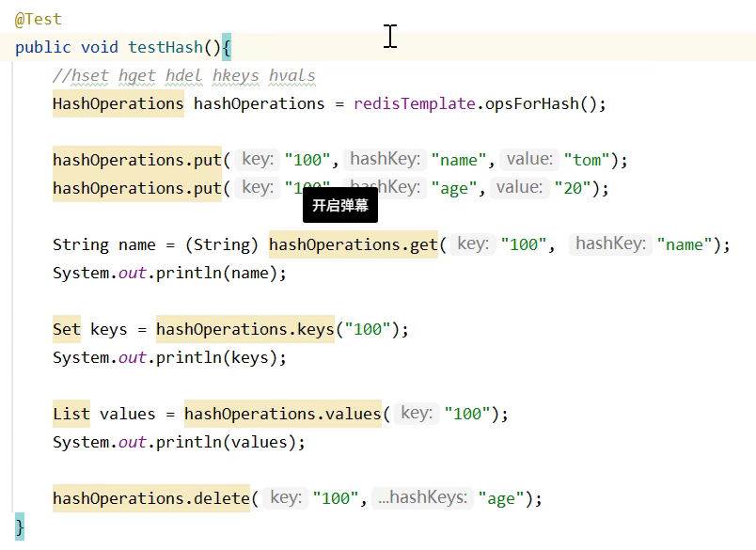Click System.out.println(keys) statement
Image resolution: width=756 pixels, height=550 pixels.
169,357
